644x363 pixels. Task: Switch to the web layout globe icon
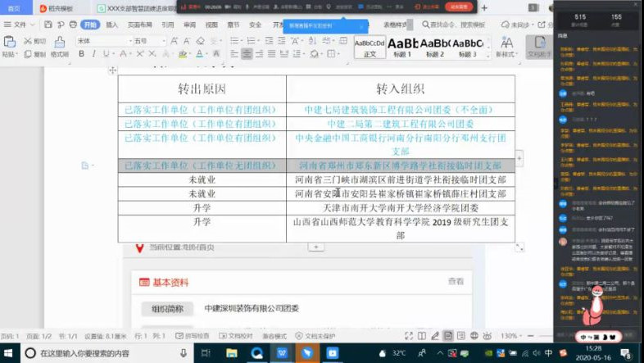click(x=474, y=336)
